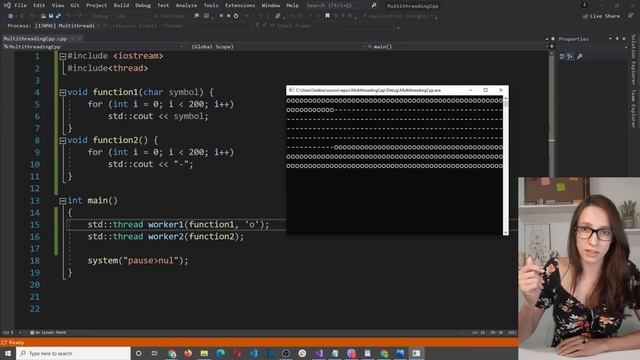Image resolution: width=640 pixels, height=360 pixels.
Task: Open the Help menu
Action: pos(292,5)
